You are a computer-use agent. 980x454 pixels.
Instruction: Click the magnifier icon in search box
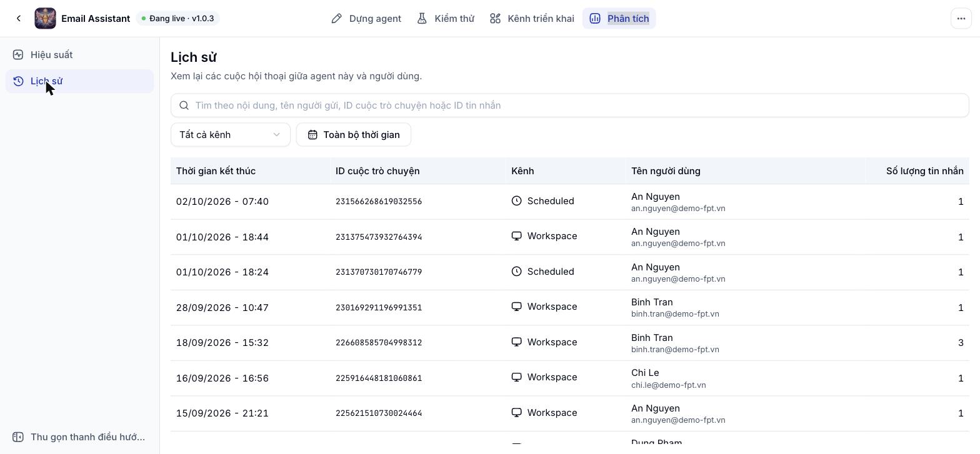click(184, 106)
